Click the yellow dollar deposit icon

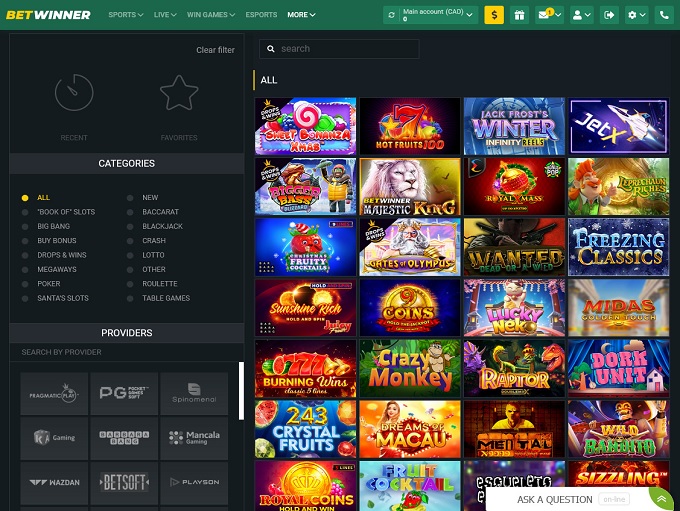pos(493,15)
